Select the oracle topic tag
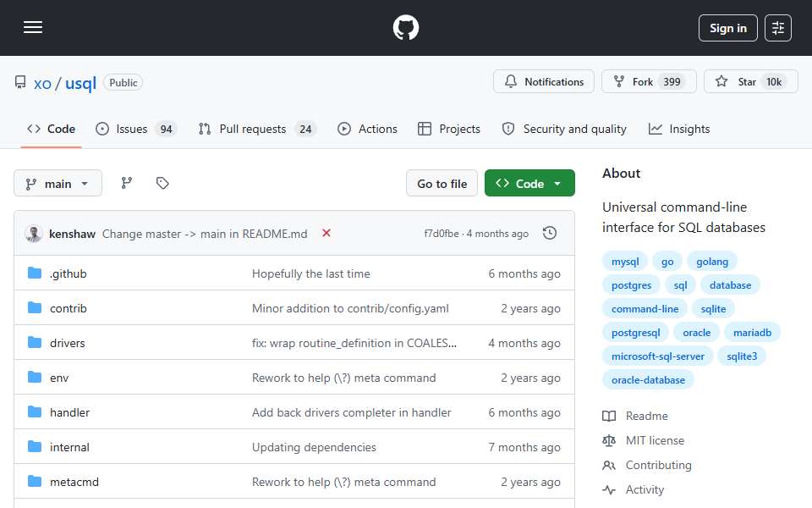The height and width of the screenshot is (508, 812). tap(696, 332)
